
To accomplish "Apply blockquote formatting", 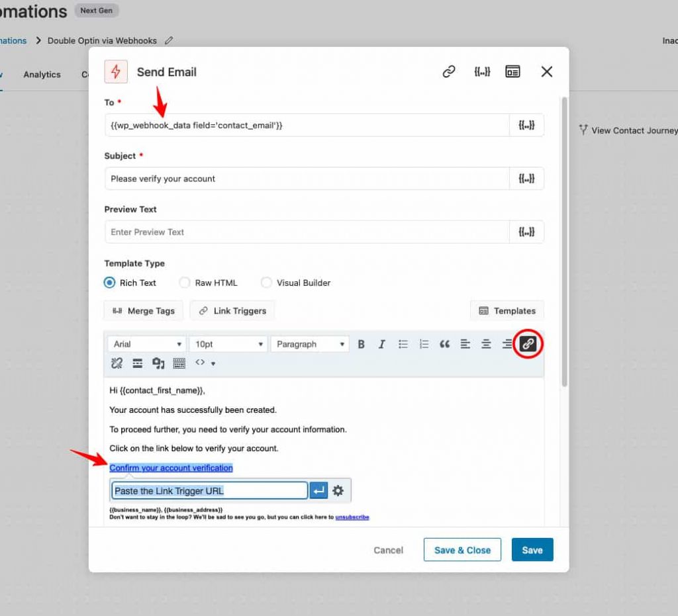I will [444, 344].
